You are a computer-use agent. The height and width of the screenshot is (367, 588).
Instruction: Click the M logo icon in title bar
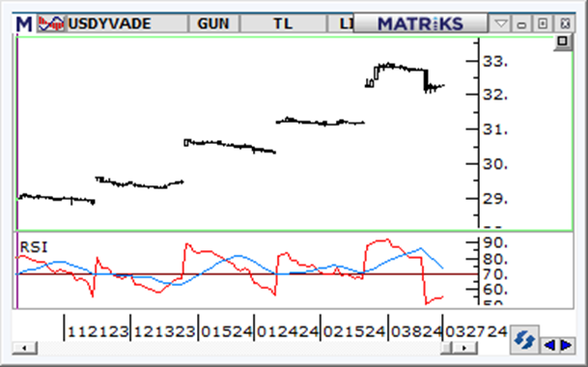(x=24, y=24)
